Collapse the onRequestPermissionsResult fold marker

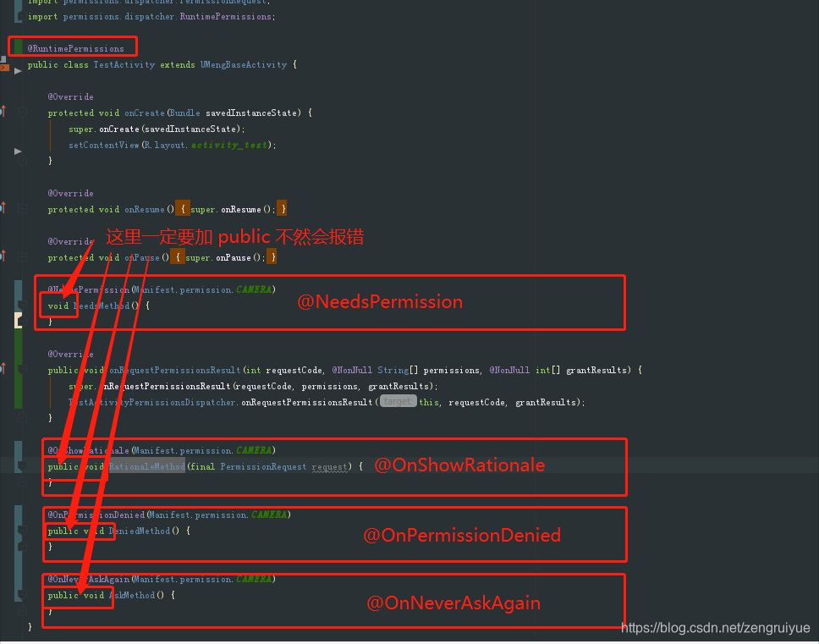(x=23, y=369)
